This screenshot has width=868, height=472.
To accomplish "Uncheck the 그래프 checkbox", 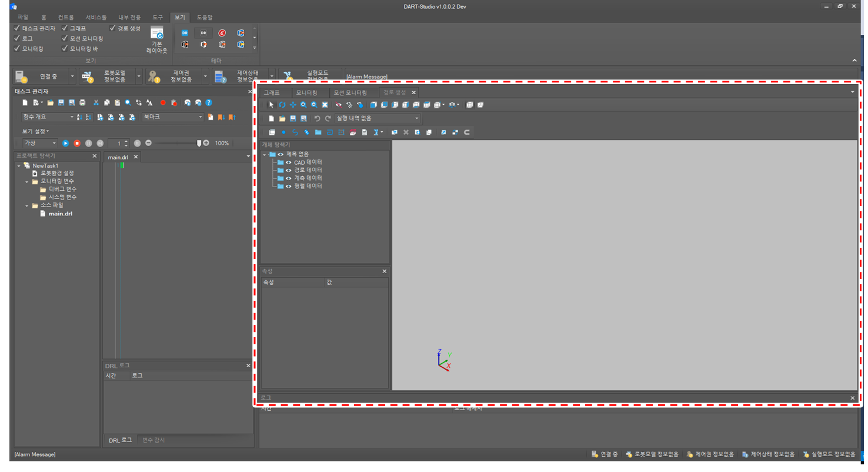I will [x=65, y=28].
